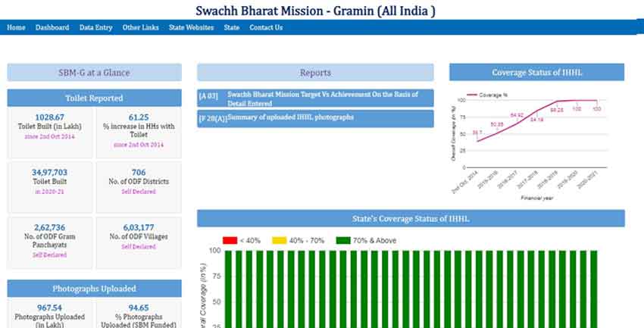Open F 28(A) uploaded IHHL photographs summary
Image resolution: width=644 pixels, height=328 pixels.
coord(315,118)
